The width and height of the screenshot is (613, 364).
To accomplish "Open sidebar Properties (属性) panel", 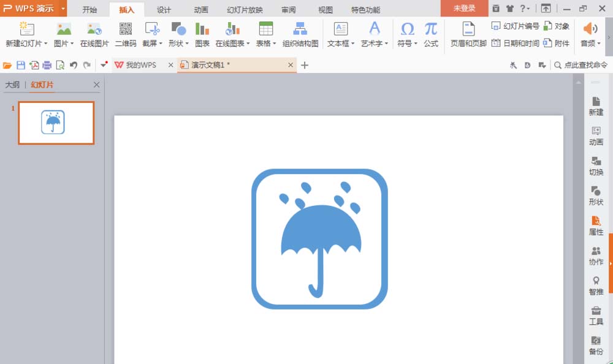I will click(x=596, y=226).
